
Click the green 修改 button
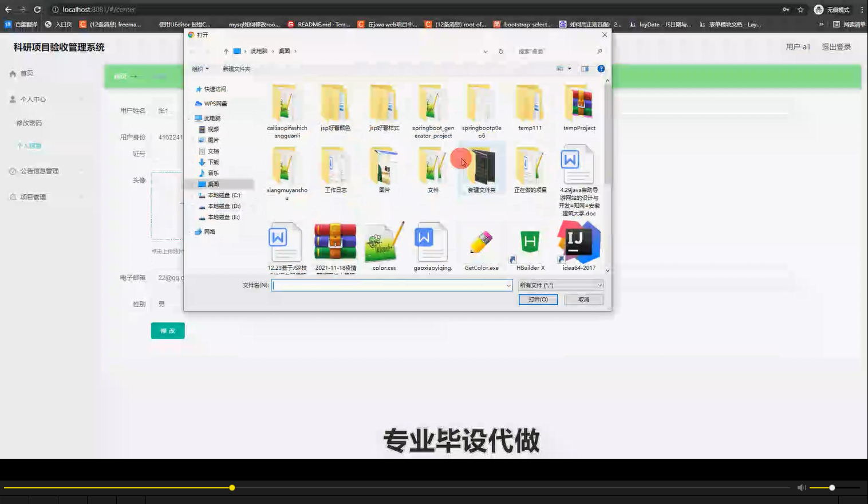(167, 330)
